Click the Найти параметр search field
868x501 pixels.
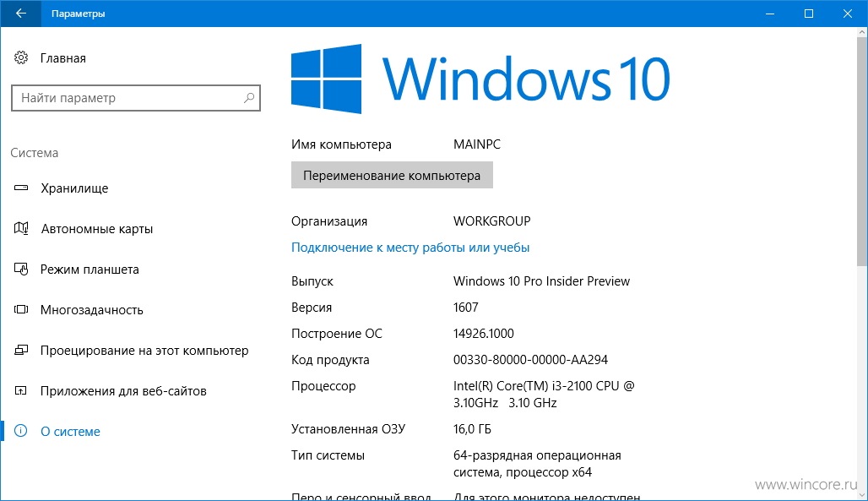pos(136,98)
